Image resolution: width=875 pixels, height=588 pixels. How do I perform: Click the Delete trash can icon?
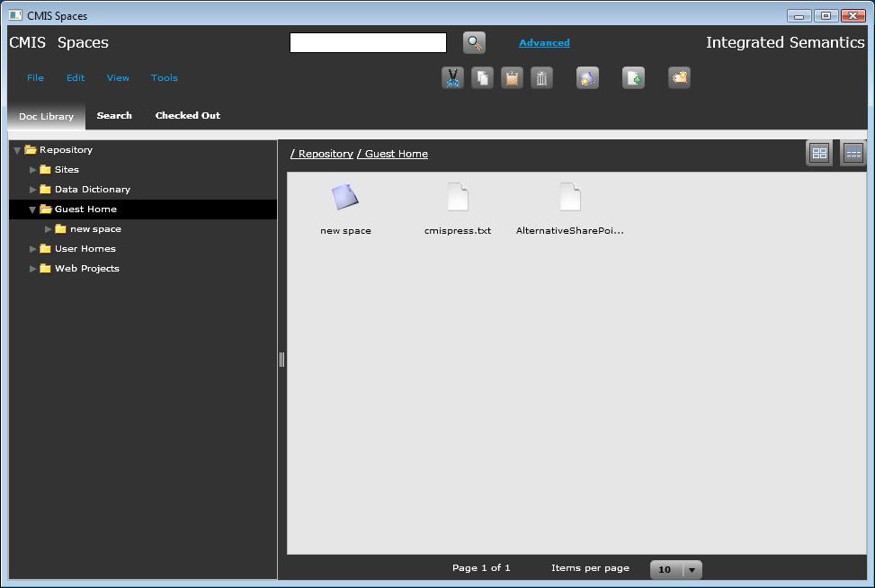click(541, 78)
